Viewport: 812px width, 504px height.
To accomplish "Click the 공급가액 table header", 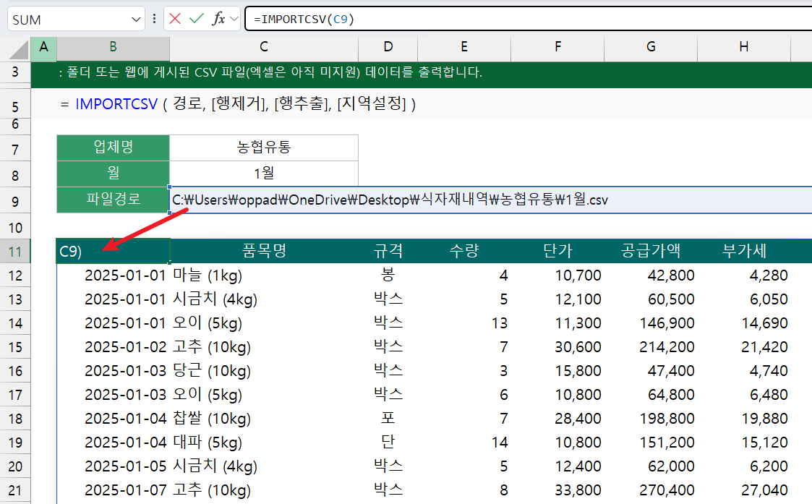I will coord(651,251).
